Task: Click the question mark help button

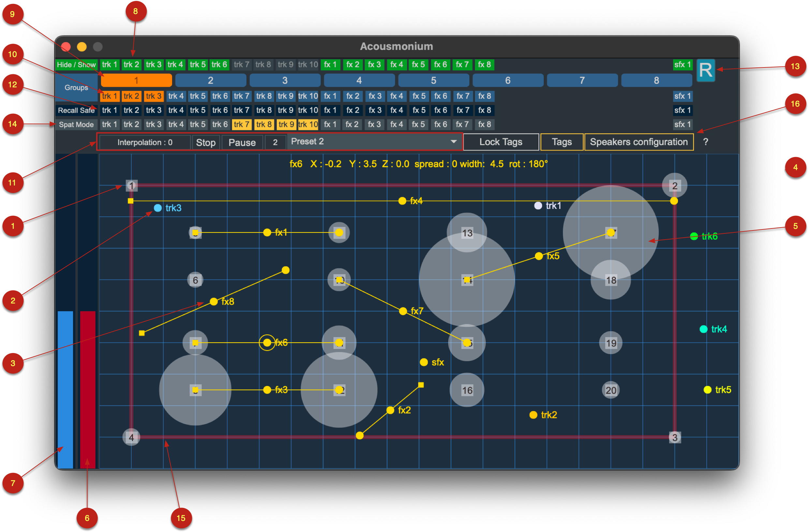Action: (x=705, y=142)
